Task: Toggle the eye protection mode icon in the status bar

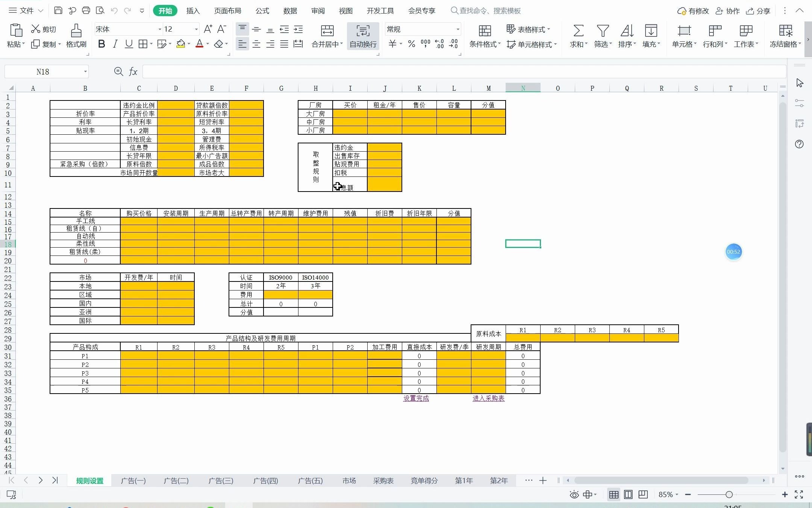Action: pos(574,494)
